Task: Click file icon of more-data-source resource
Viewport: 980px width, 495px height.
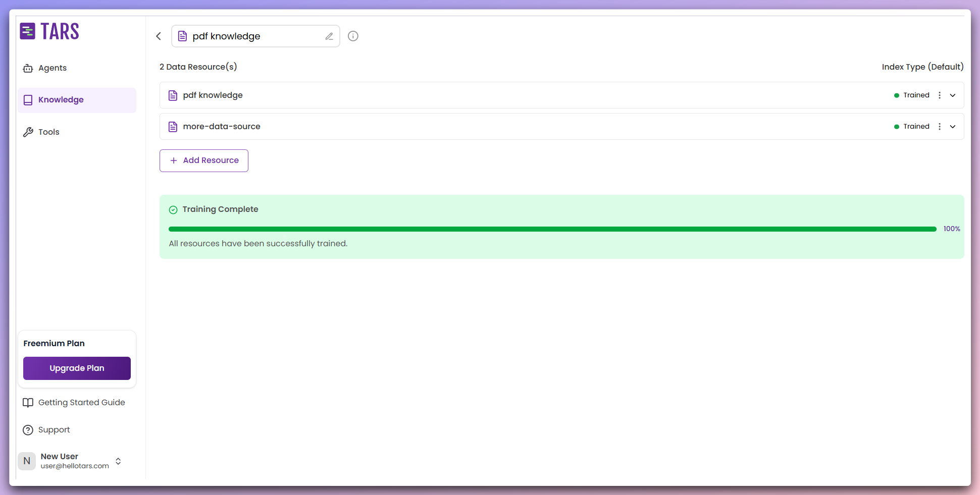Action: [x=173, y=127]
